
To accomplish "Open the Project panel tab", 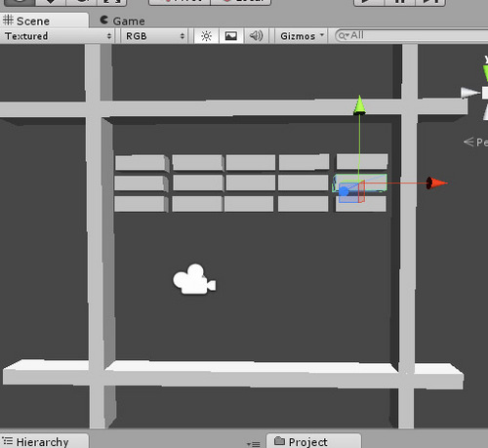I will click(313, 441).
